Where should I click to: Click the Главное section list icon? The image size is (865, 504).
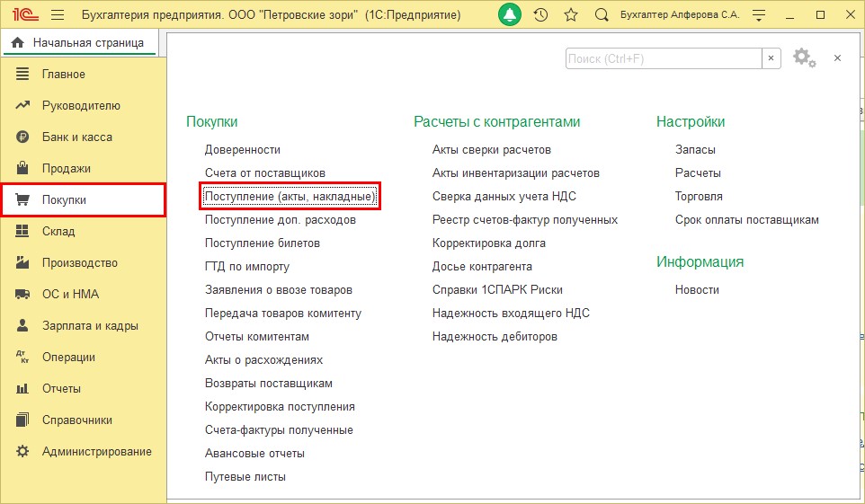tap(22, 74)
